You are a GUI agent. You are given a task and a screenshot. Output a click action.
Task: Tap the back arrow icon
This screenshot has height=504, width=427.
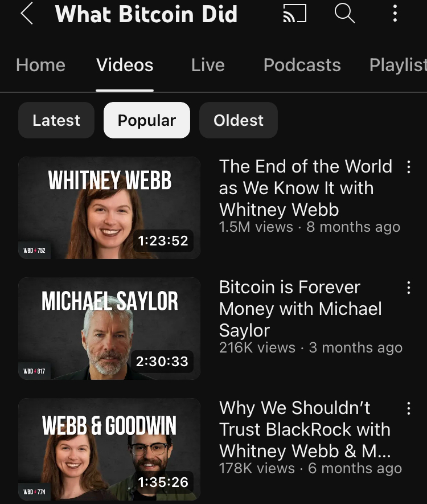pyautogui.click(x=27, y=14)
